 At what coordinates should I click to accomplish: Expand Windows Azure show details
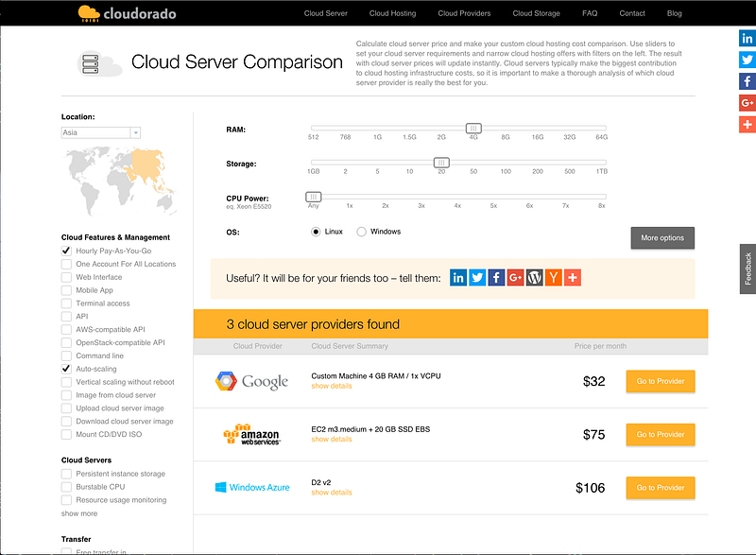(x=332, y=493)
